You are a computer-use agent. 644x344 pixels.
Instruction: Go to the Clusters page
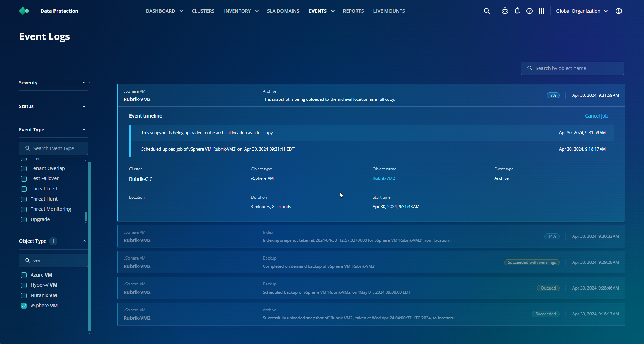pyautogui.click(x=203, y=11)
